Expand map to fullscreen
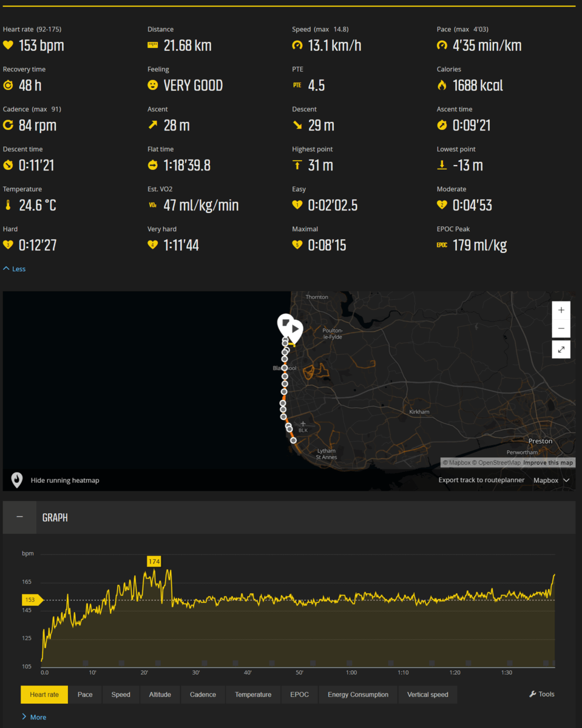Viewport: 582px width, 728px height. (561, 349)
